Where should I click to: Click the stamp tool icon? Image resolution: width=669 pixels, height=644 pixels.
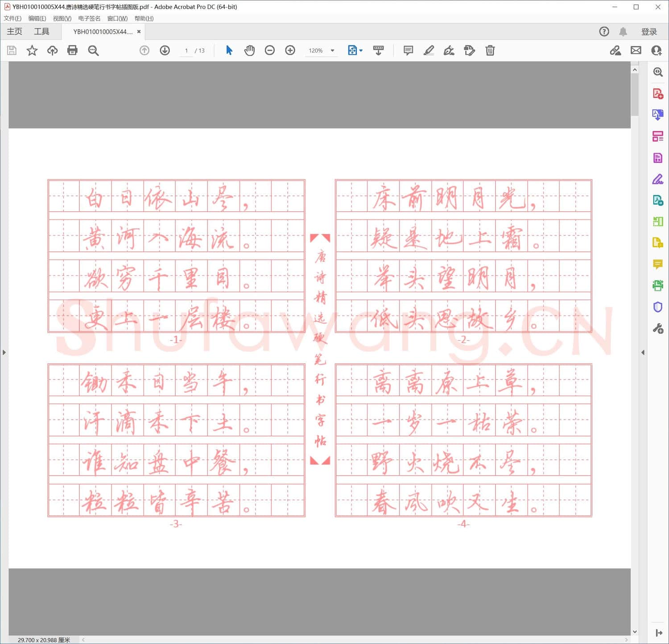470,50
